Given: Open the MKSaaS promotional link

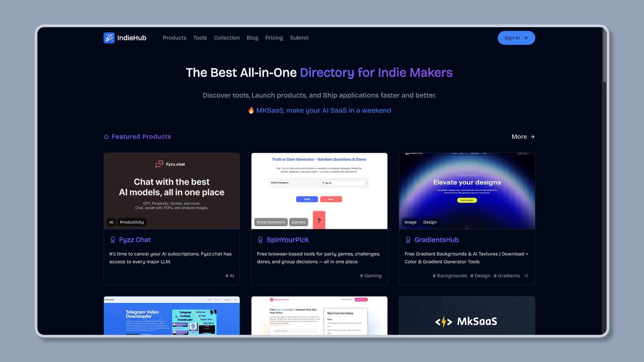Looking at the screenshot, I should click(x=319, y=110).
